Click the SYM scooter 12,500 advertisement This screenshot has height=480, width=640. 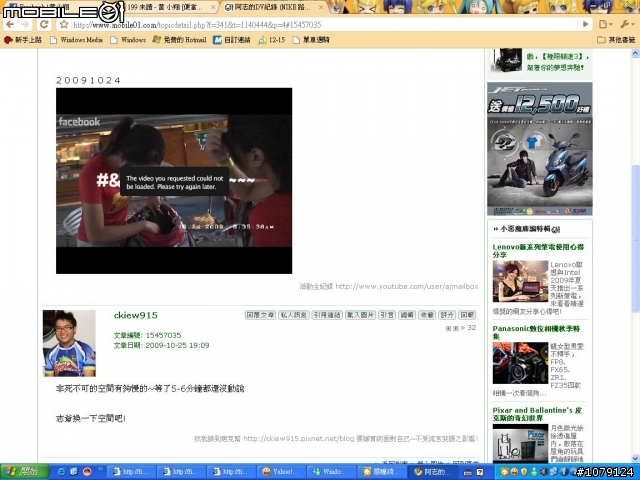coord(540,149)
